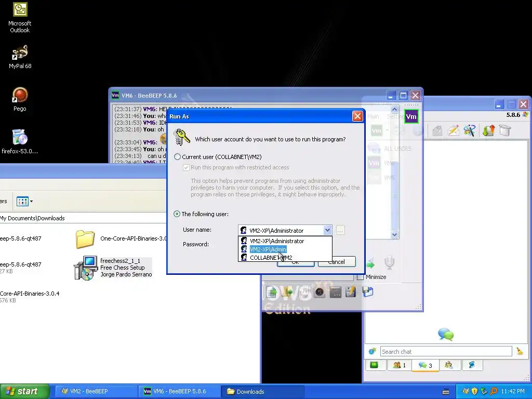
Task: Open the browse users ellipsis button
Action: click(x=340, y=230)
